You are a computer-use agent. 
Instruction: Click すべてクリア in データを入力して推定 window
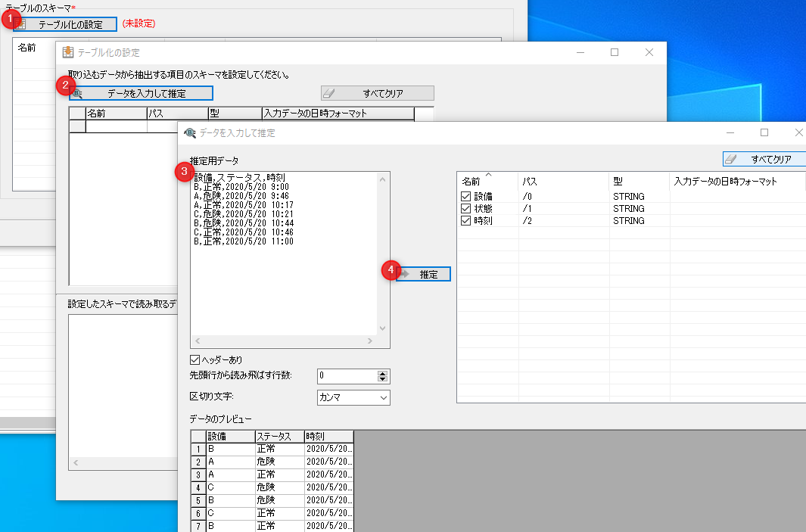pos(764,160)
